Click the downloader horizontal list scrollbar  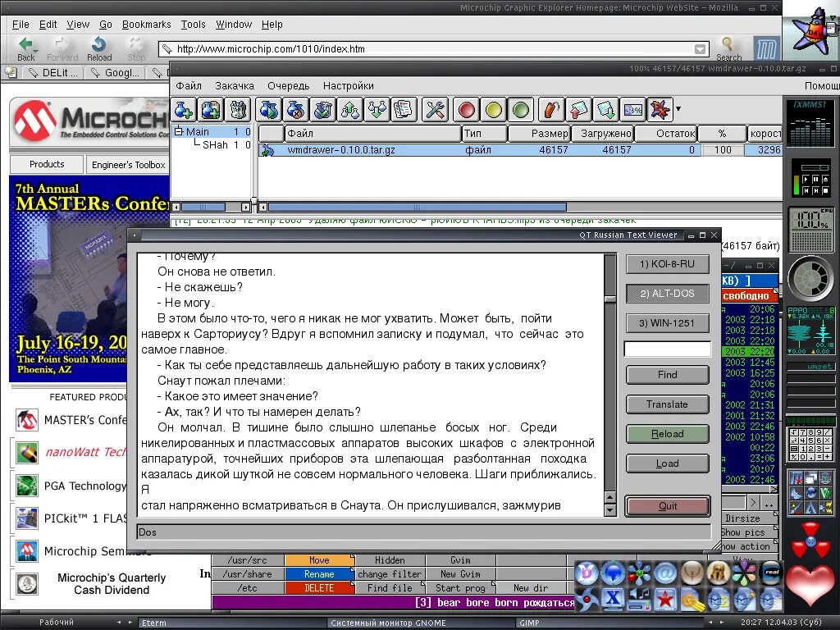pyautogui.click(x=417, y=207)
